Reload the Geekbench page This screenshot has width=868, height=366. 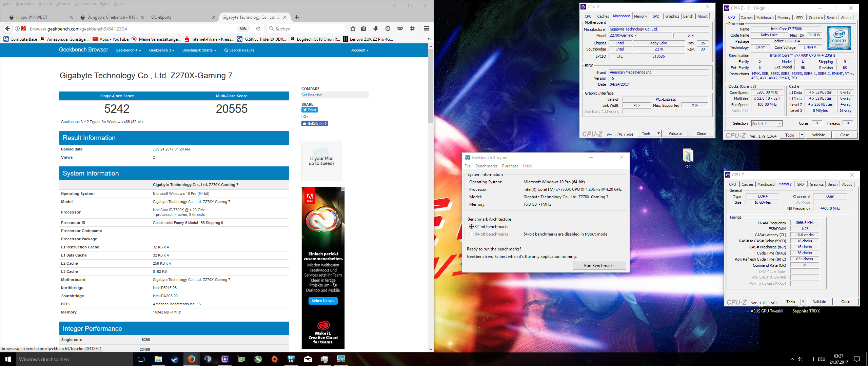[x=258, y=29]
